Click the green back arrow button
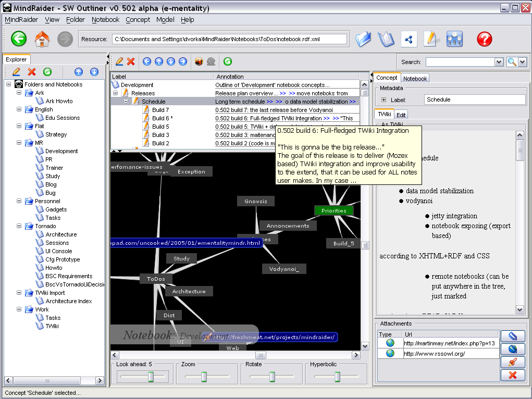 (x=19, y=39)
